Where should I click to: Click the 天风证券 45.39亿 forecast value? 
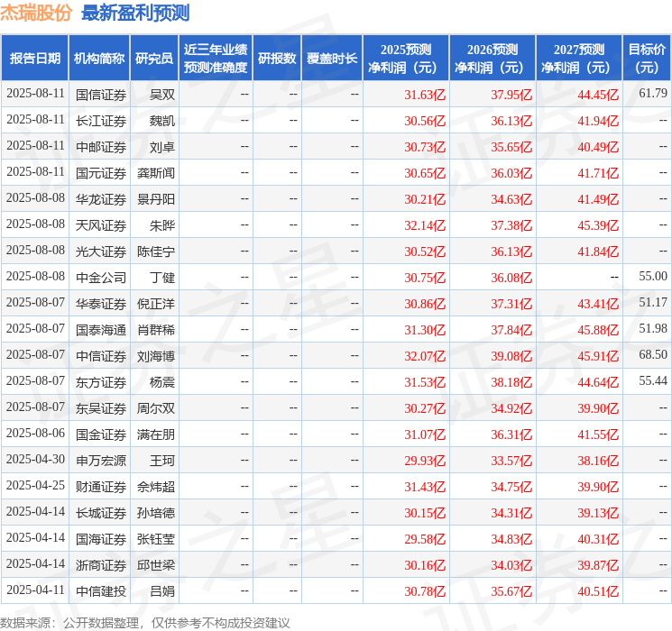598,225
